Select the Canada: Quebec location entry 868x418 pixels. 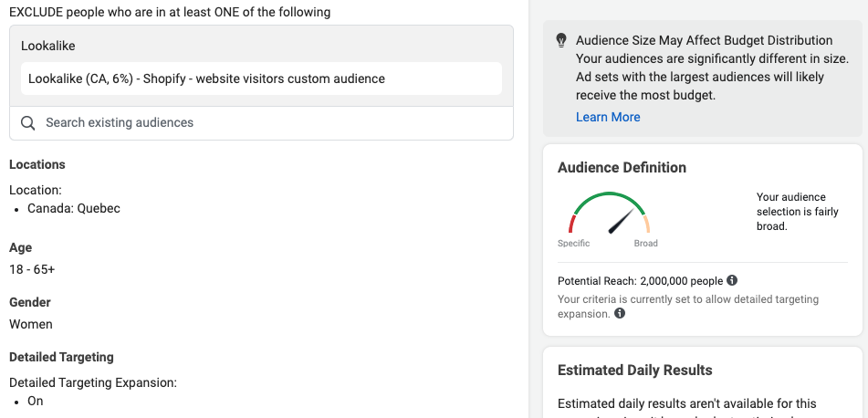73,208
